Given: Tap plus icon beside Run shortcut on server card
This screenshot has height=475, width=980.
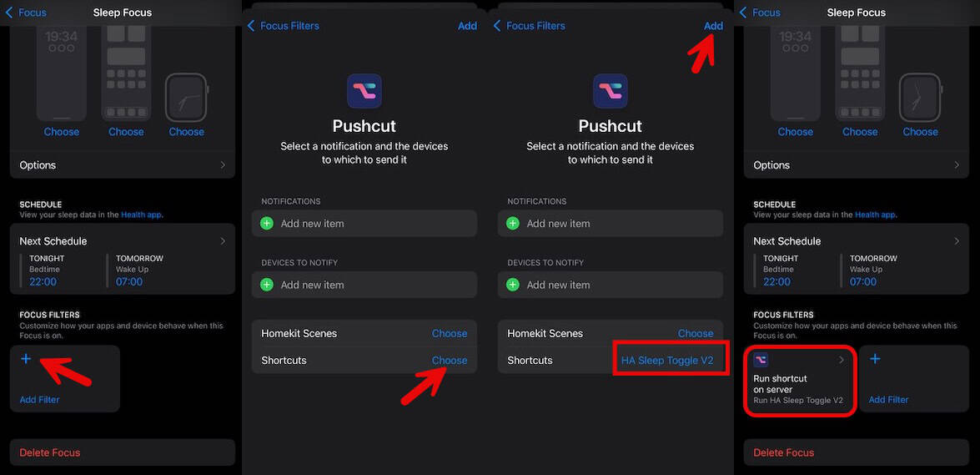Looking at the screenshot, I should click(x=875, y=359).
